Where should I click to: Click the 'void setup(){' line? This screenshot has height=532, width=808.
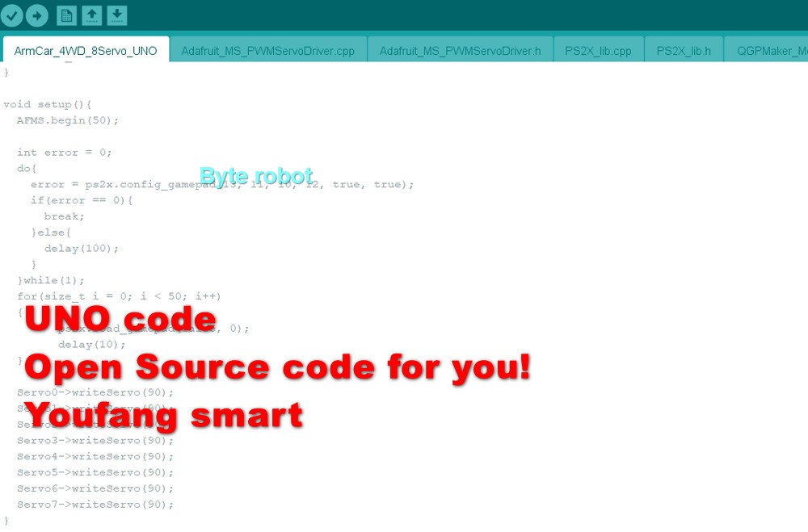pos(48,105)
